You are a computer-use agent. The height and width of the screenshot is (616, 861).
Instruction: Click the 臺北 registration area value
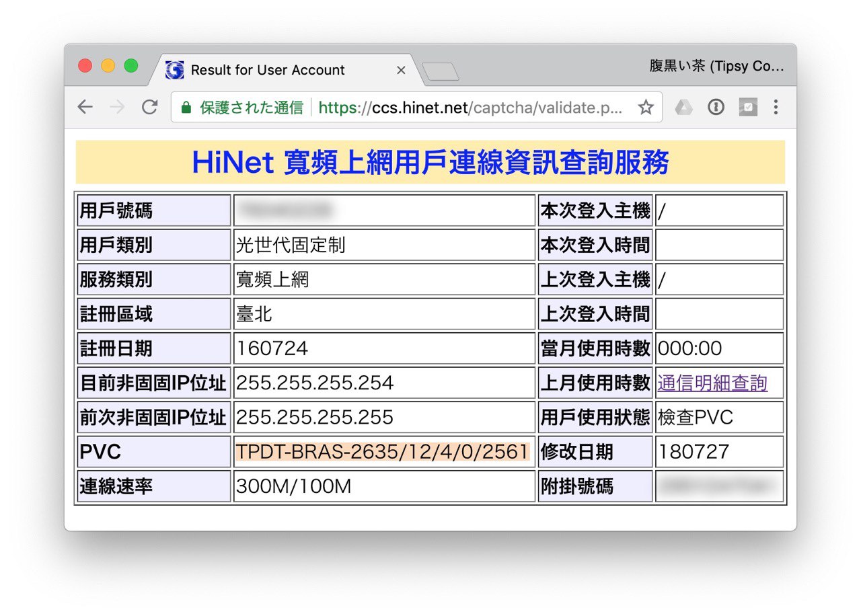(x=254, y=313)
